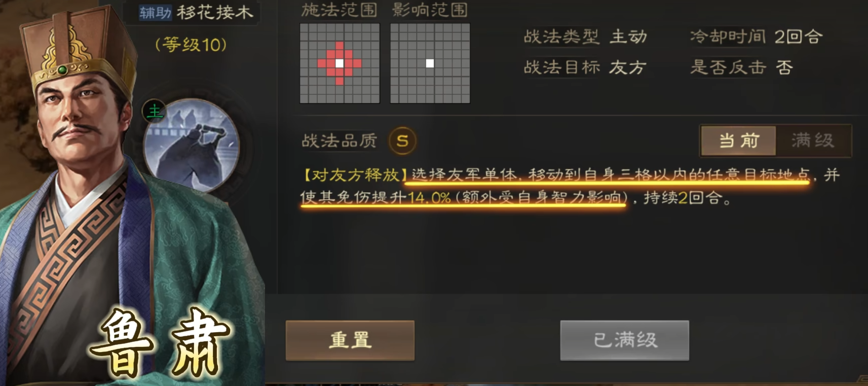
Task: Click the 影响范围 effect range grid
Action: tap(430, 63)
